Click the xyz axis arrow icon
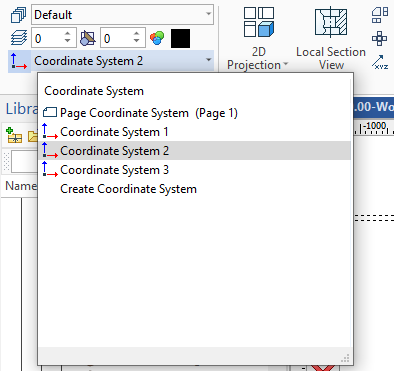 (380, 62)
